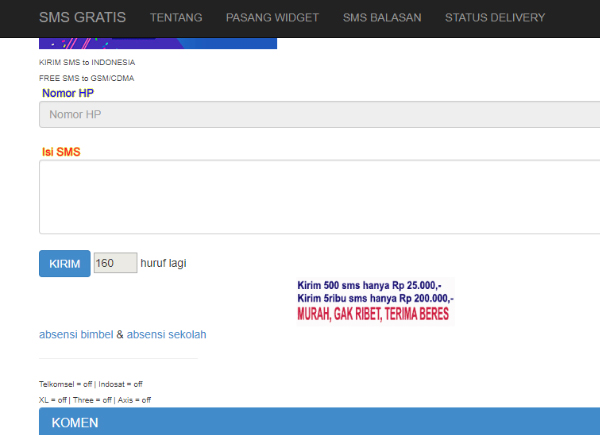Click the 'Telkomsel = off | Indosat = off' status line
The image size is (600, 435).
(x=91, y=384)
